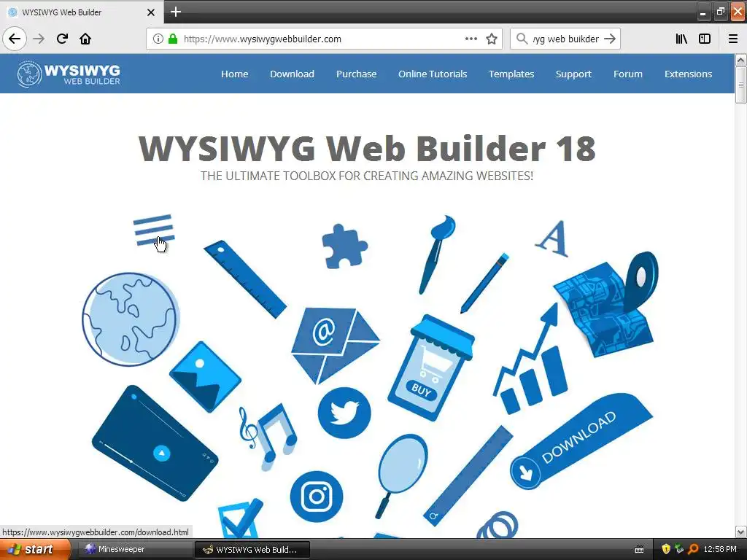Viewport: 747px width, 560px height.
Task: Click the magnifying glass graphic
Action: (401, 476)
